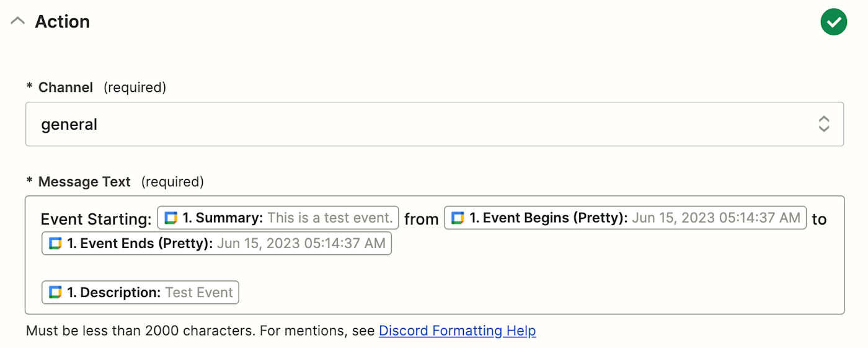Click the word "to" after Event Begins
Viewport: 868px width, 348px height.
tap(819, 219)
